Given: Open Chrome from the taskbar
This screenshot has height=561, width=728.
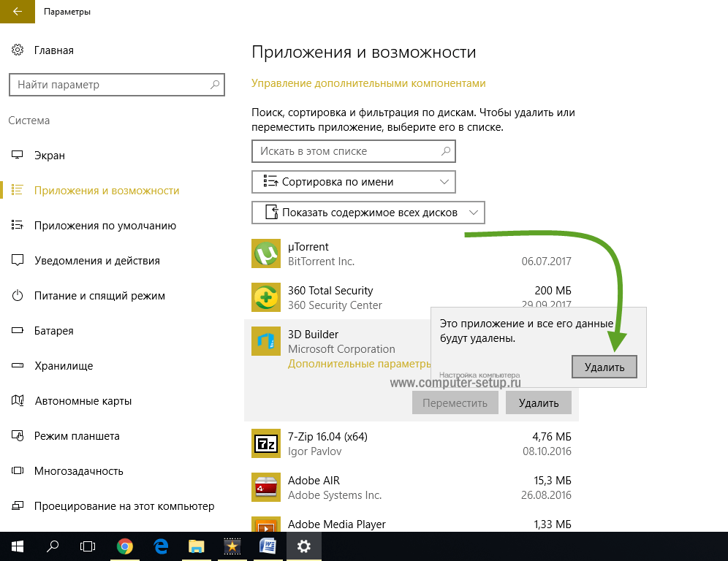Looking at the screenshot, I should 125,546.
